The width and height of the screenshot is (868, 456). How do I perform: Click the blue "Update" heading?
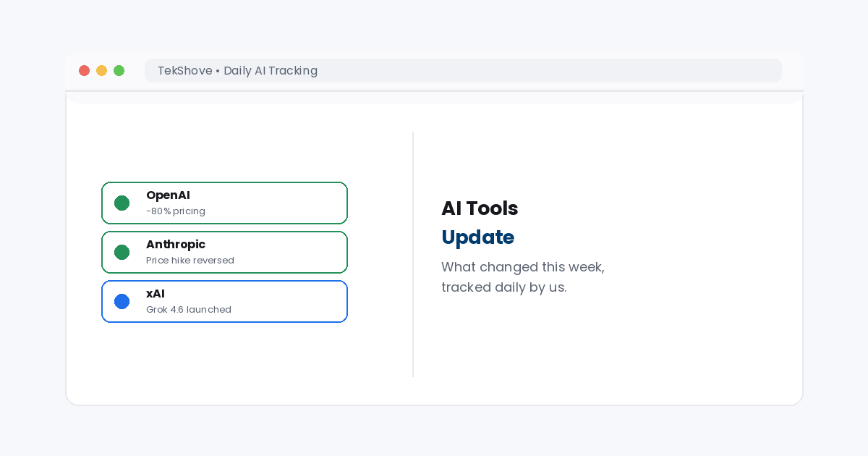[x=477, y=237]
